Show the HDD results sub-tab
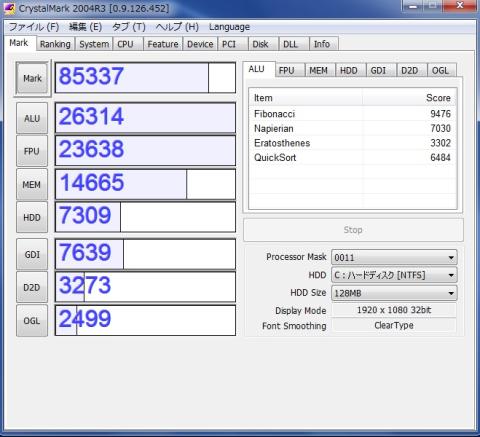 coord(351,70)
